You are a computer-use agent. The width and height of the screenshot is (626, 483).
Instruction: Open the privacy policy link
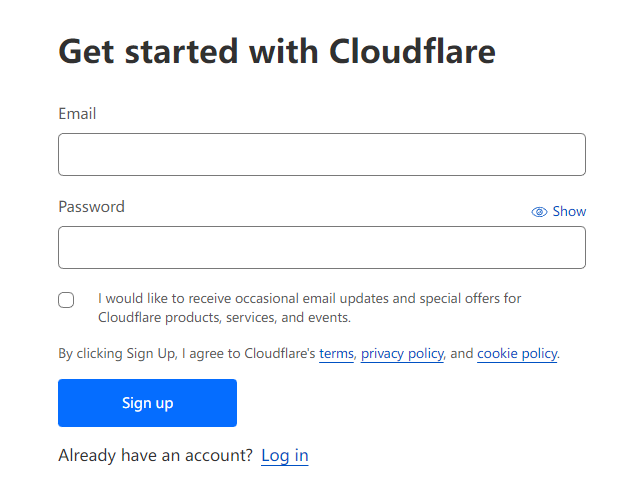[402, 354]
